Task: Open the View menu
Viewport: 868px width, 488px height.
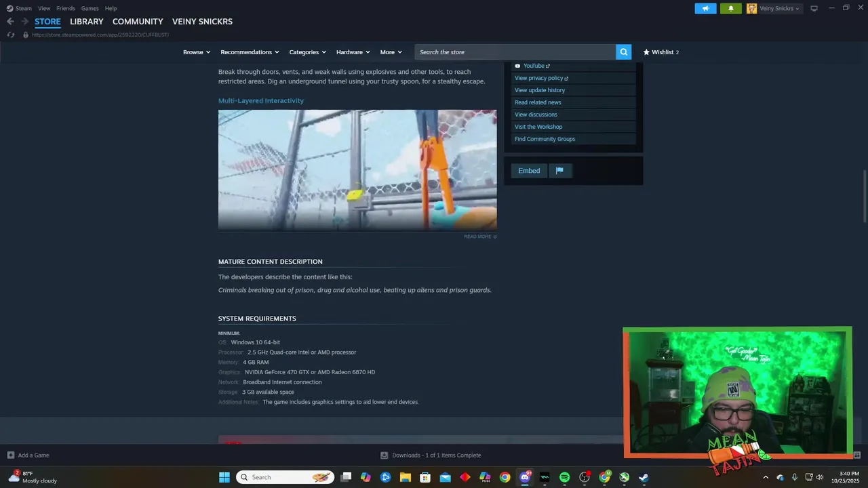Action: click(44, 8)
